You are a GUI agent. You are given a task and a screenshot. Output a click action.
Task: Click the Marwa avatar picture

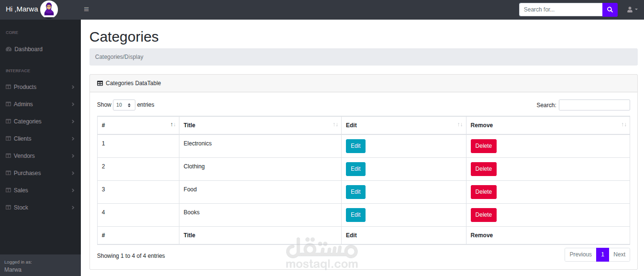[49, 9]
